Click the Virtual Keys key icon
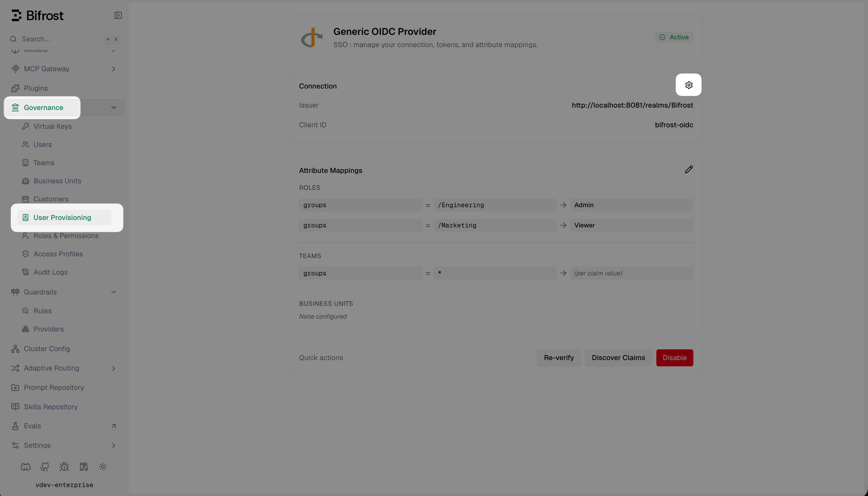Screen dimensions: 868x496 click(26, 126)
